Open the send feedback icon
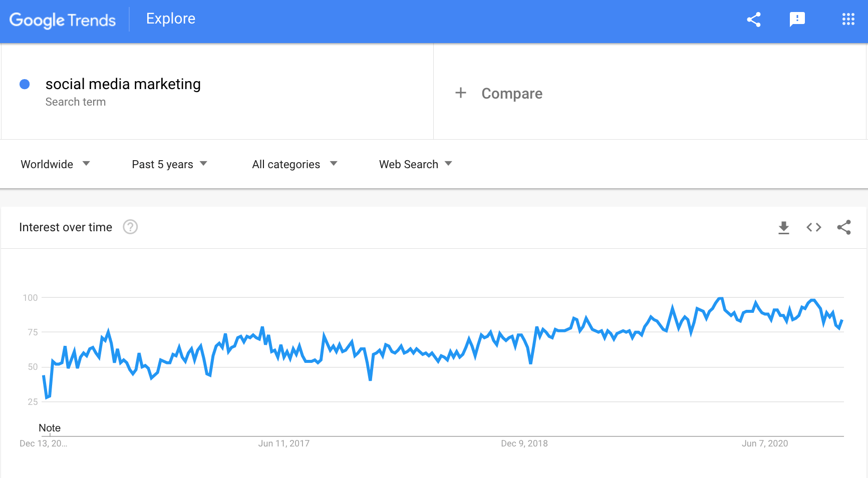The height and width of the screenshot is (478, 868). [x=797, y=20]
